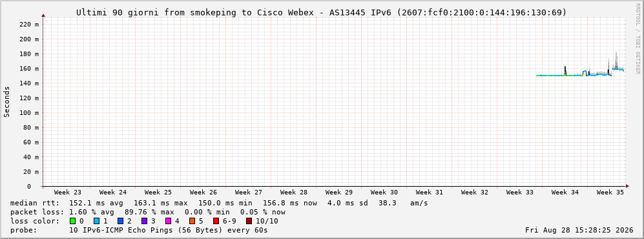Click the magenta loss color 4 swatch
Screen dimensions: 644x239
point(169,221)
